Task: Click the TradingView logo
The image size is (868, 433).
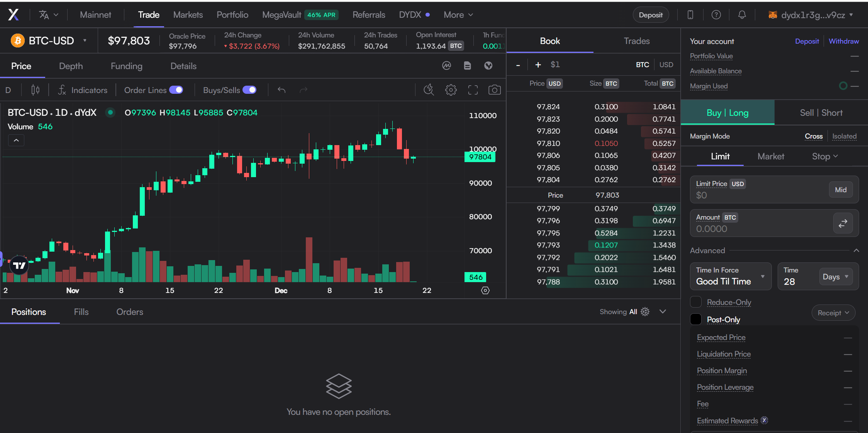Action: (x=19, y=265)
